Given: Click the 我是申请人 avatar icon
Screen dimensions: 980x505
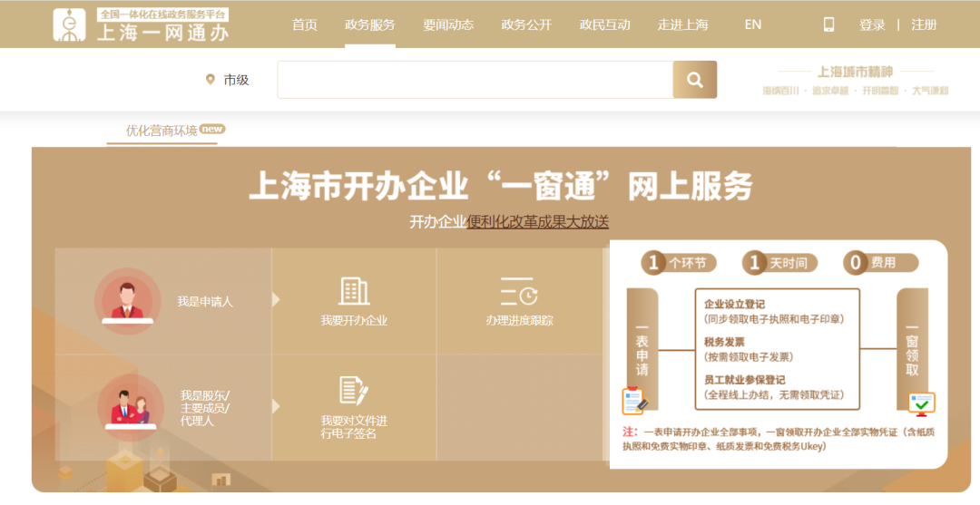Looking at the screenshot, I should pos(128,301).
